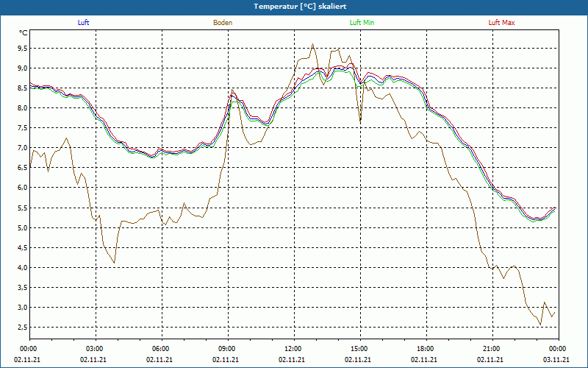This screenshot has height=368, width=588.
Task: Click the 8,0 y-axis value
Action: pyautogui.click(x=23, y=107)
